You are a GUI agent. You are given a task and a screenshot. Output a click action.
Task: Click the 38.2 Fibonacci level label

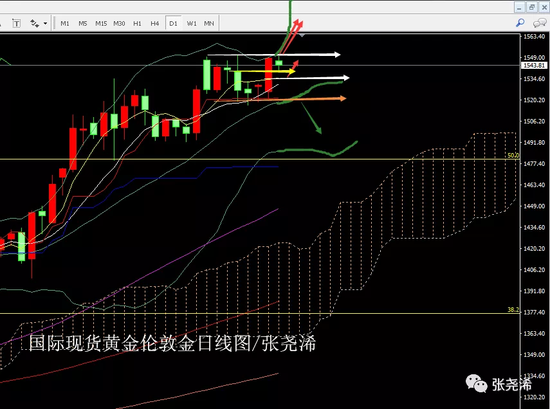513,309
